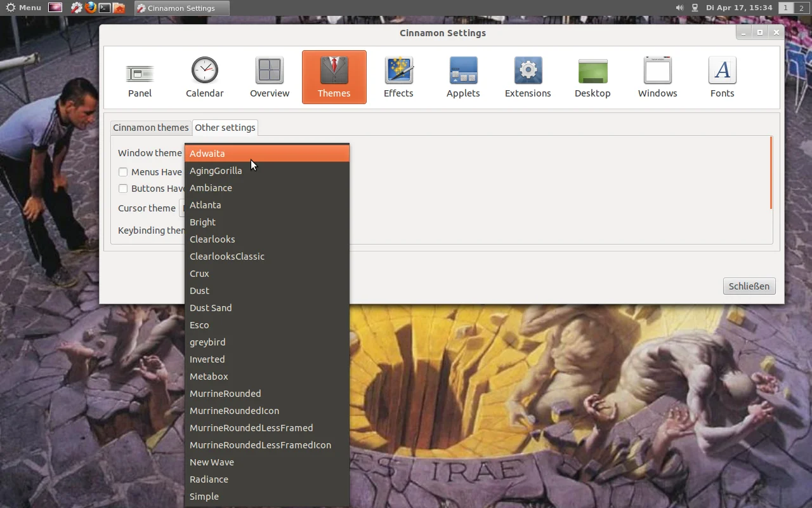This screenshot has width=812, height=508.
Task: Click the settings panel vertical scrollbar
Action: (771, 173)
